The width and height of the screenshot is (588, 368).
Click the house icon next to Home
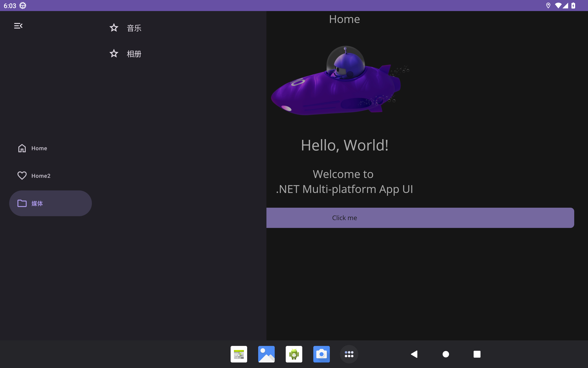22,148
